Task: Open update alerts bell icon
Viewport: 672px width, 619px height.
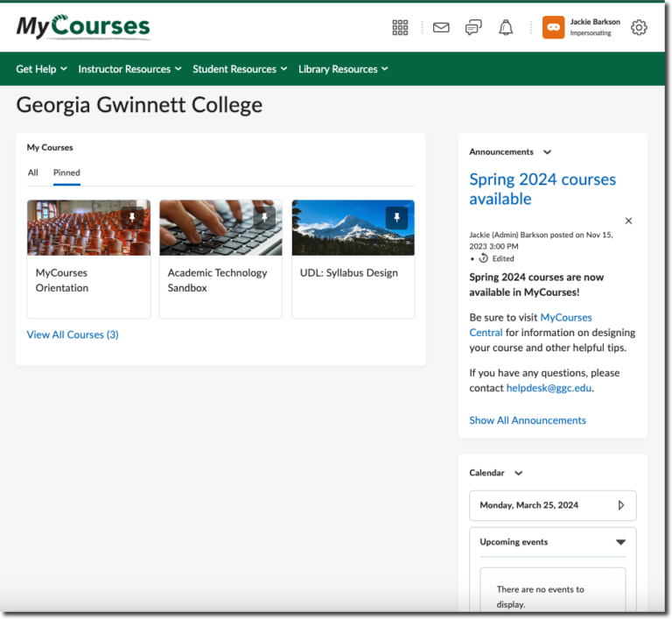Action: (506, 27)
